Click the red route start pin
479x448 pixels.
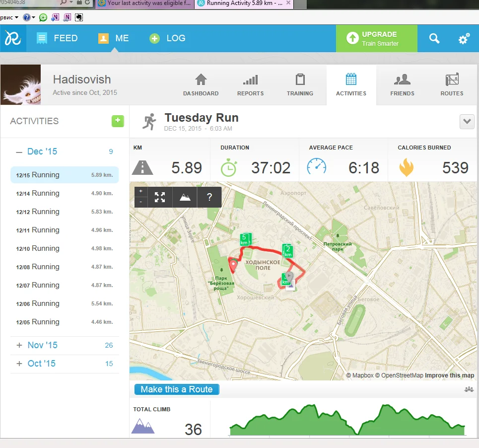click(233, 265)
